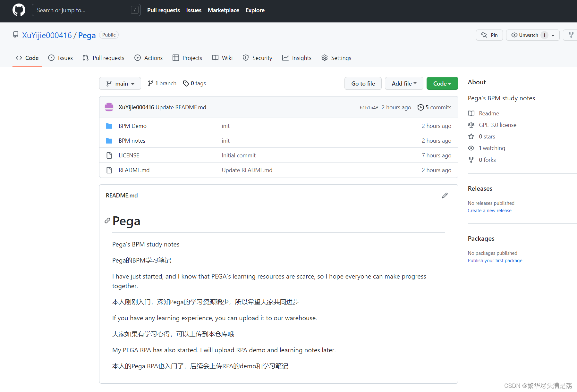Click the LICENSE file icon
The width and height of the screenshot is (577, 392).
coord(109,155)
